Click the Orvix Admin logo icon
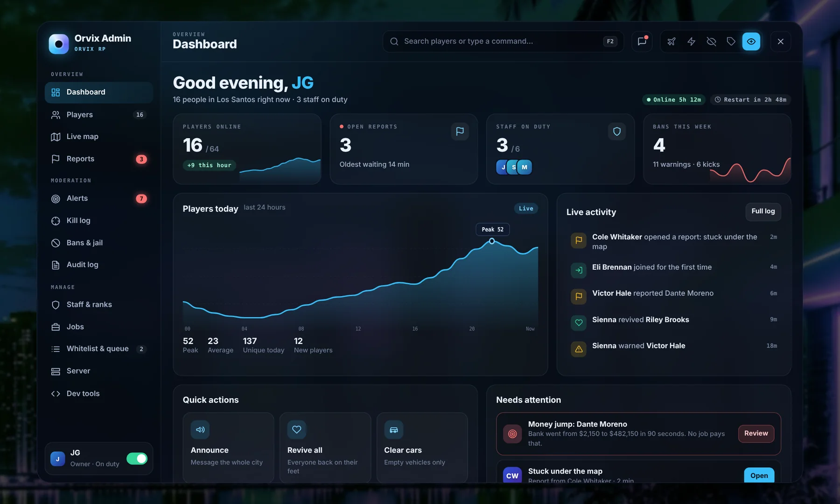The width and height of the screenshot is (840, 504). 59,44
